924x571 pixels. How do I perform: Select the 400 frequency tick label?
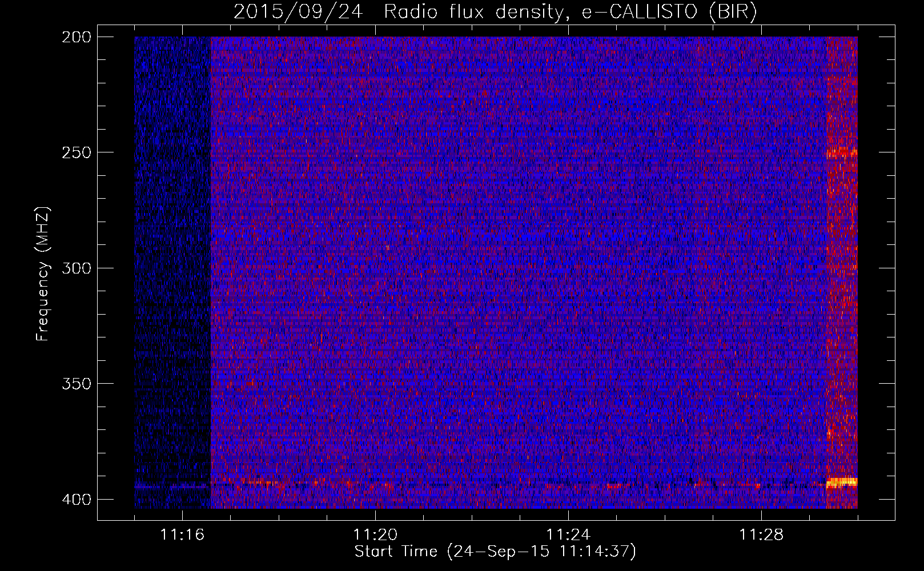tap(76, 500)
